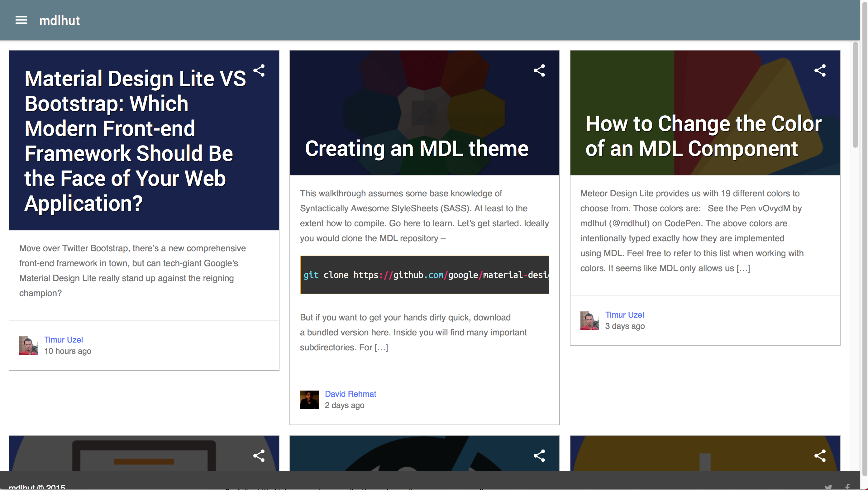Click the page vertical scrollbar thumb
The width and height of the screenshot is (868, 490).
[855, 94]
